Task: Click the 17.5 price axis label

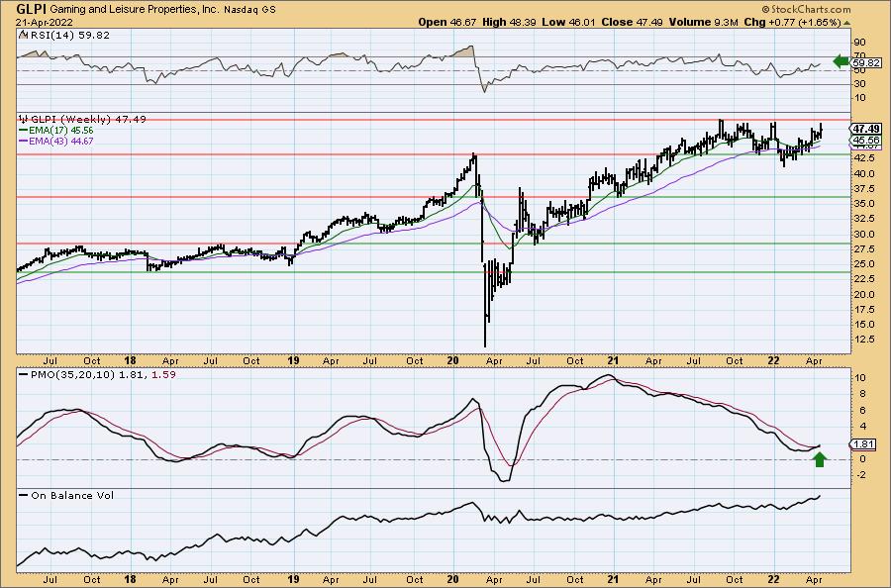Action: point(862,310)
